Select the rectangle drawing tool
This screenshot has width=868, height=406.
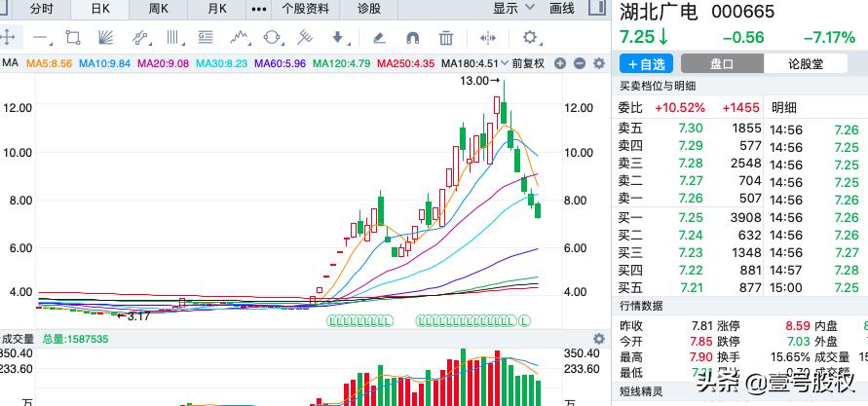tap(73, 38)
